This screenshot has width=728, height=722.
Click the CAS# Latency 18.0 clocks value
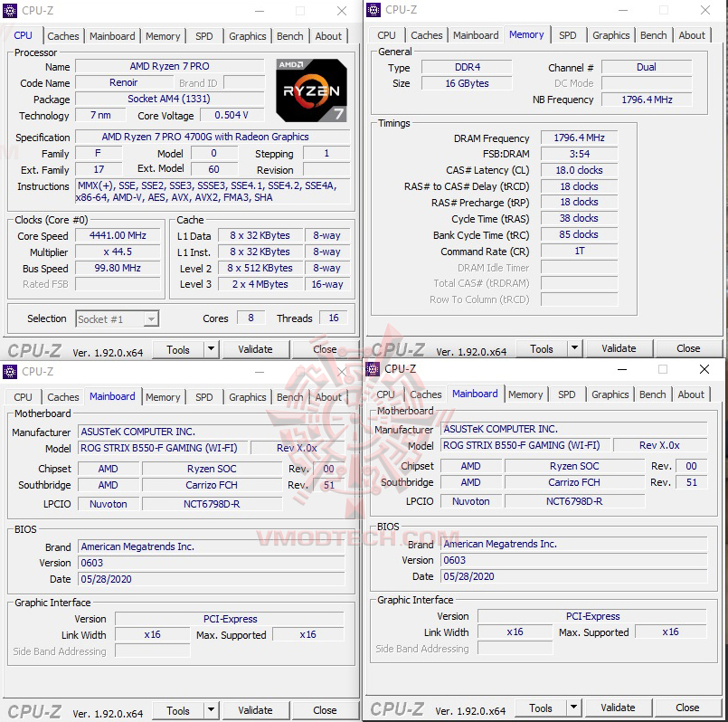[580, 170]
